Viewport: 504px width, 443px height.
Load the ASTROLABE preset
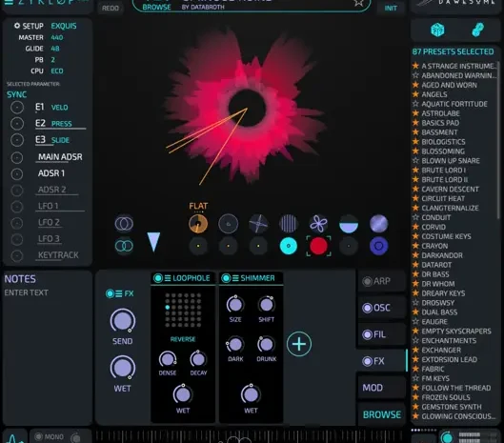440,113
